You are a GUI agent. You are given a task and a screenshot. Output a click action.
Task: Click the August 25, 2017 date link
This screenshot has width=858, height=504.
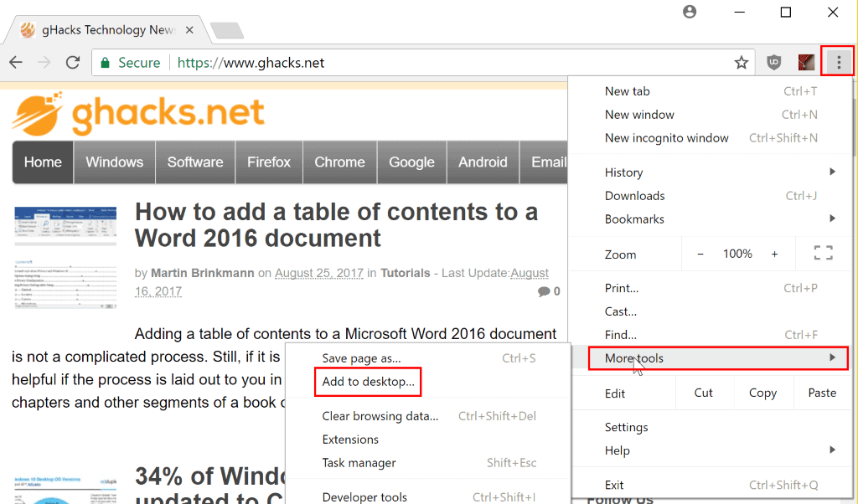[x=319, y=273]
